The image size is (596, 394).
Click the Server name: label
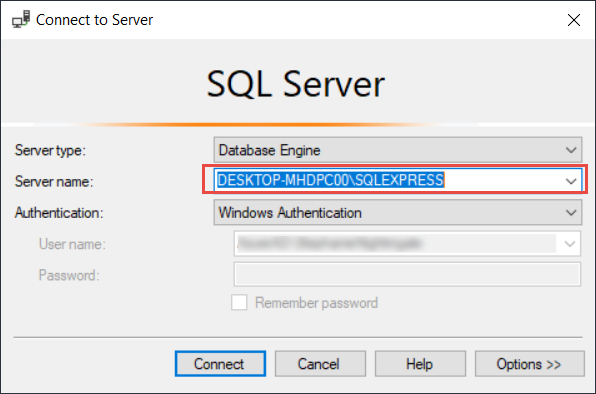point(54,182)
